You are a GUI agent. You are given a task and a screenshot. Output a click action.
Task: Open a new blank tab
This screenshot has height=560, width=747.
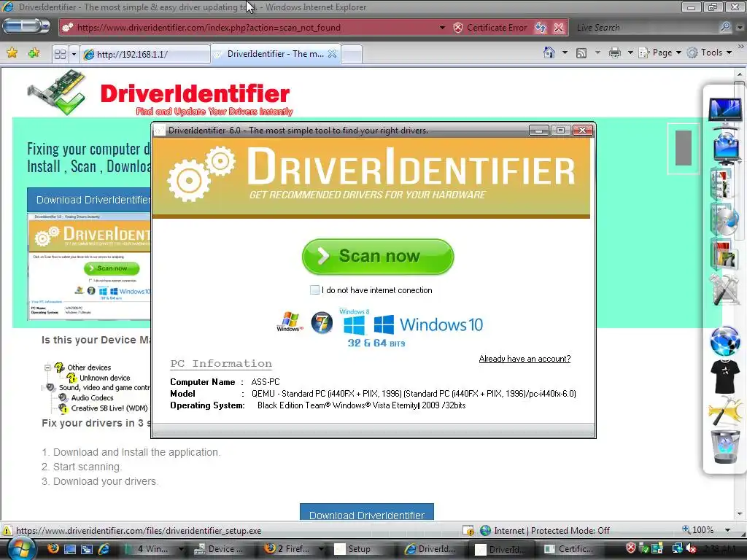(x=352, y=54)
